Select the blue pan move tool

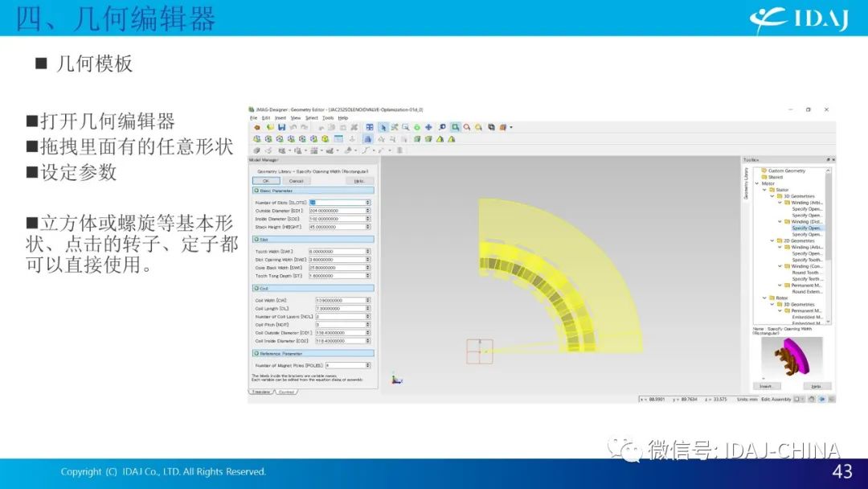click(428, 127)
